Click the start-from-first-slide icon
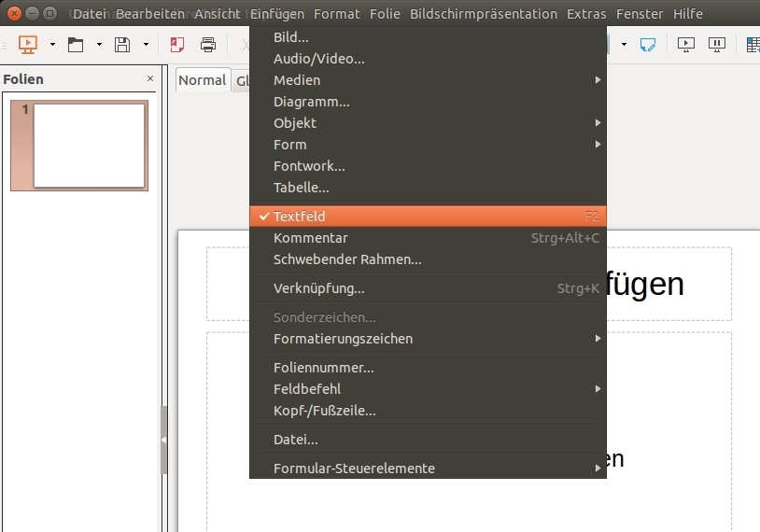The height and width of the screenshot is (532, 760). [x=686, y=44]
